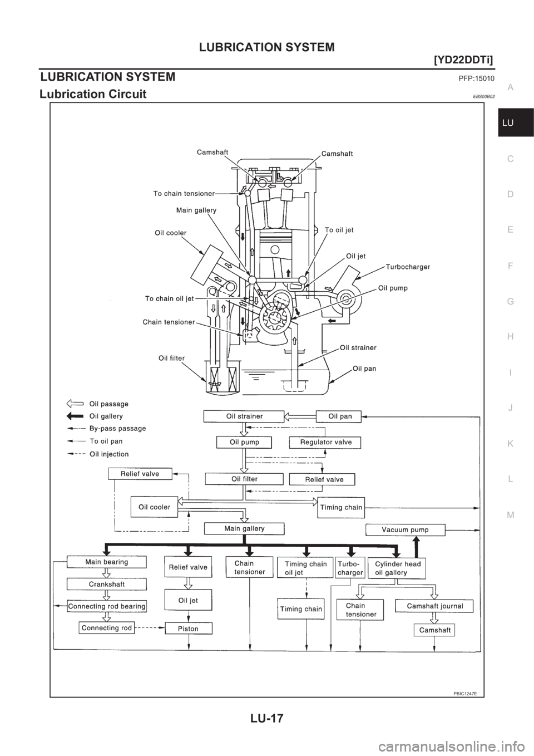Click the Regulator valve flowchart box
The width and height of the screenshot is (534, 756).
click(x=325, y=442)
